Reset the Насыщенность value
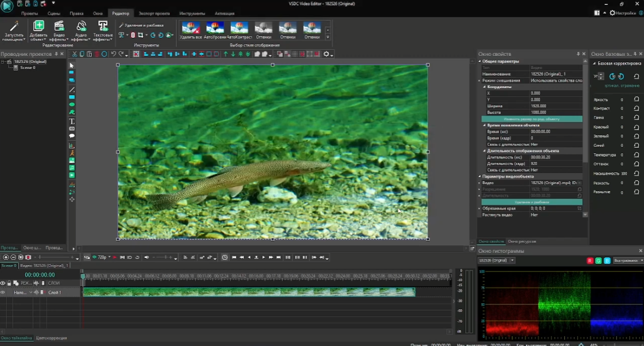The width and height of the screenshot is (644, 346). click(636, 173)
